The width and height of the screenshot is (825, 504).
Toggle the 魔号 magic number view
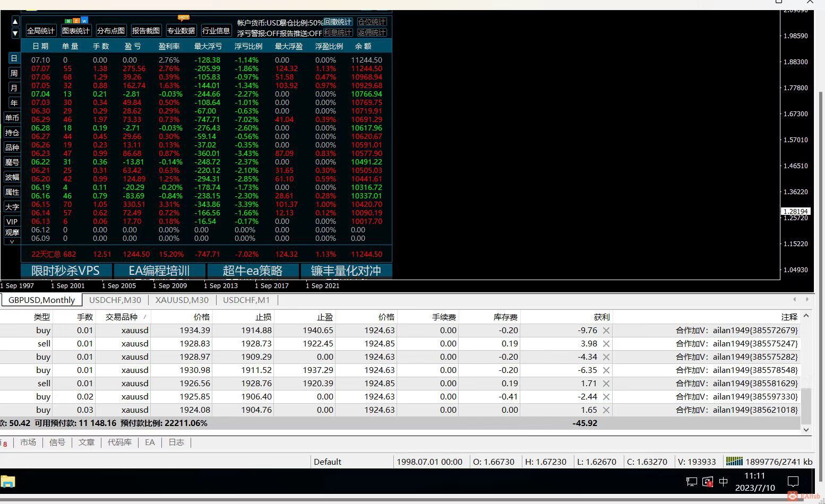pyautogui.click(x=12, y=162)
